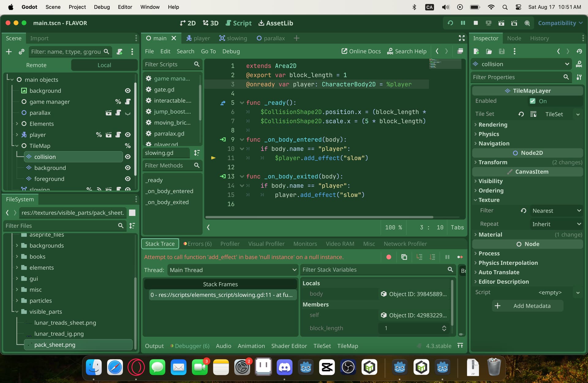Screen dimensions: 588x383
Task: Click the debugger Copy Error icon
Action: [404, 257]
